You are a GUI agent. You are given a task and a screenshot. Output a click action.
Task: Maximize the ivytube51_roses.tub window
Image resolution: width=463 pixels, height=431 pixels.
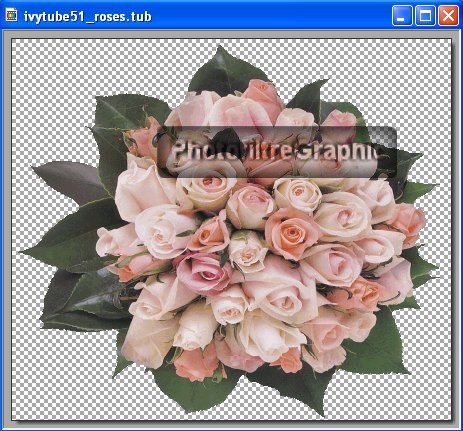(425, 15)
